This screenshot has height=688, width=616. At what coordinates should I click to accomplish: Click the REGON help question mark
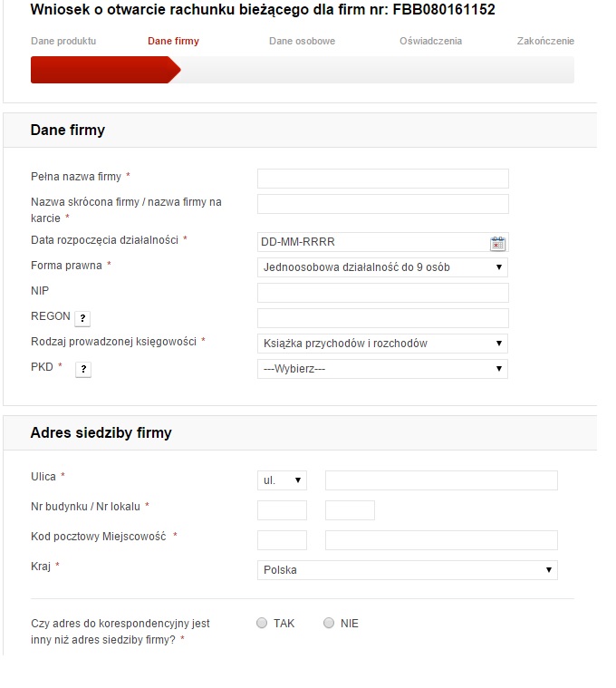(x=82, y=318)
